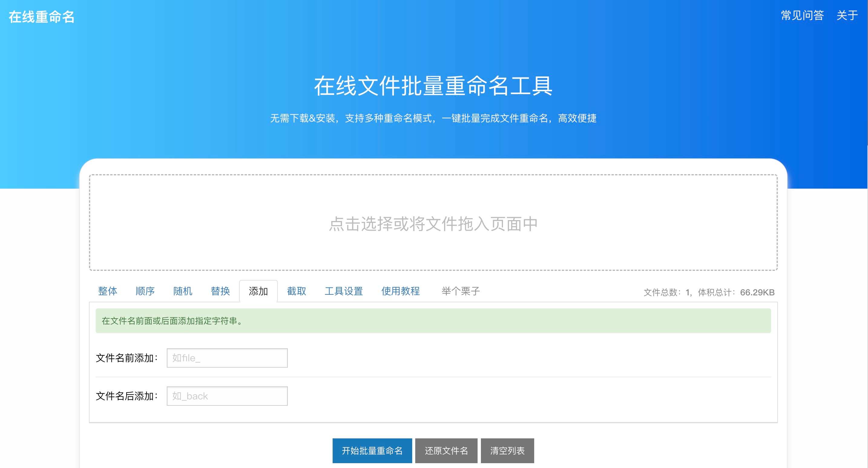Focus the 文件名前添加 input field

click(x=227, y=358)
